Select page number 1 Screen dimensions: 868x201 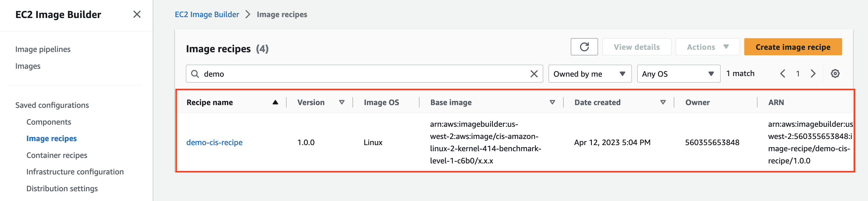(x=798, y=74)
